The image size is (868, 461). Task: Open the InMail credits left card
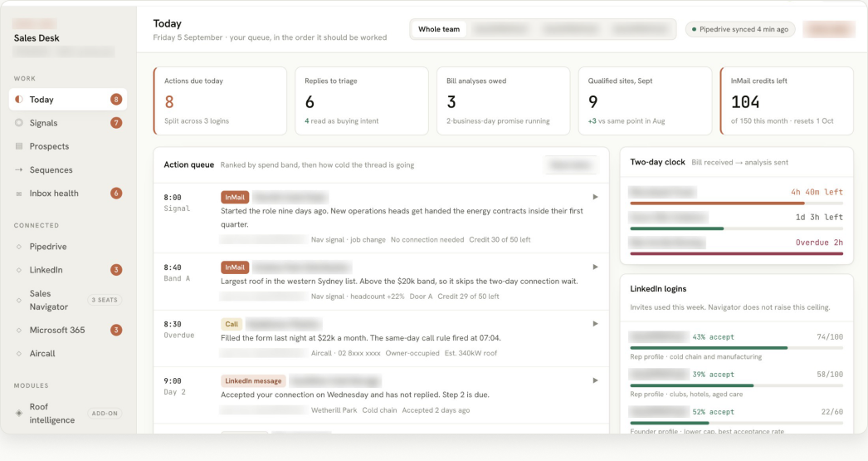coord(787,101)
